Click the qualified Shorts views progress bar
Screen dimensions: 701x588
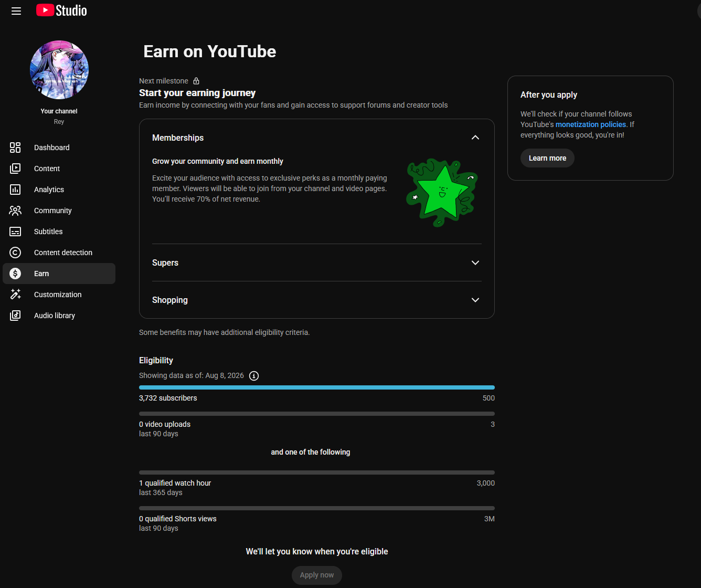click(x=317, y=508)
